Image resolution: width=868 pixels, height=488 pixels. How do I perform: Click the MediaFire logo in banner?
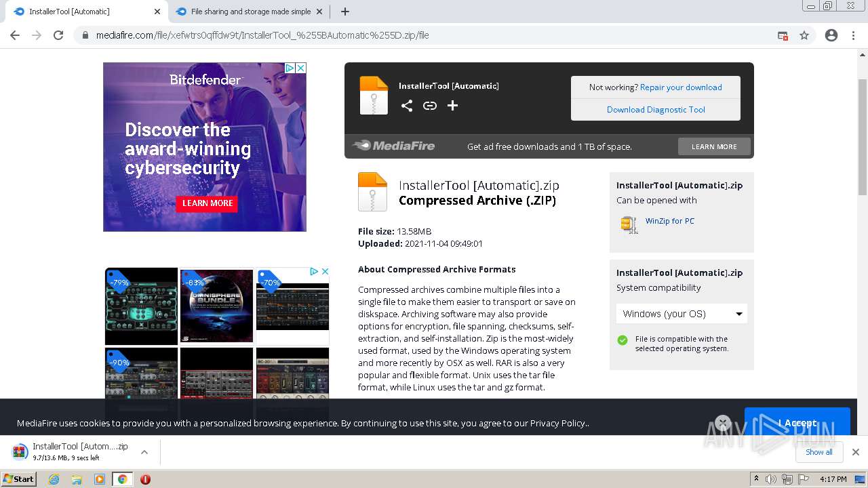pos(394,146)
